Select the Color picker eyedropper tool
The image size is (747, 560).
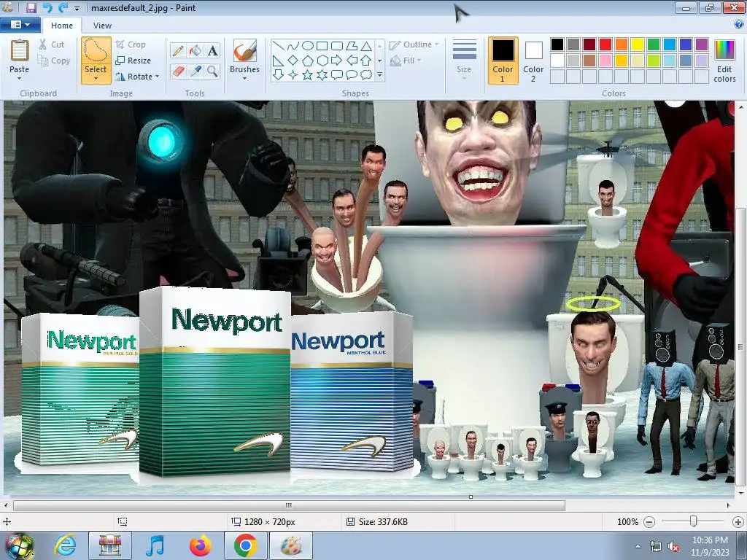pos(196,71)
